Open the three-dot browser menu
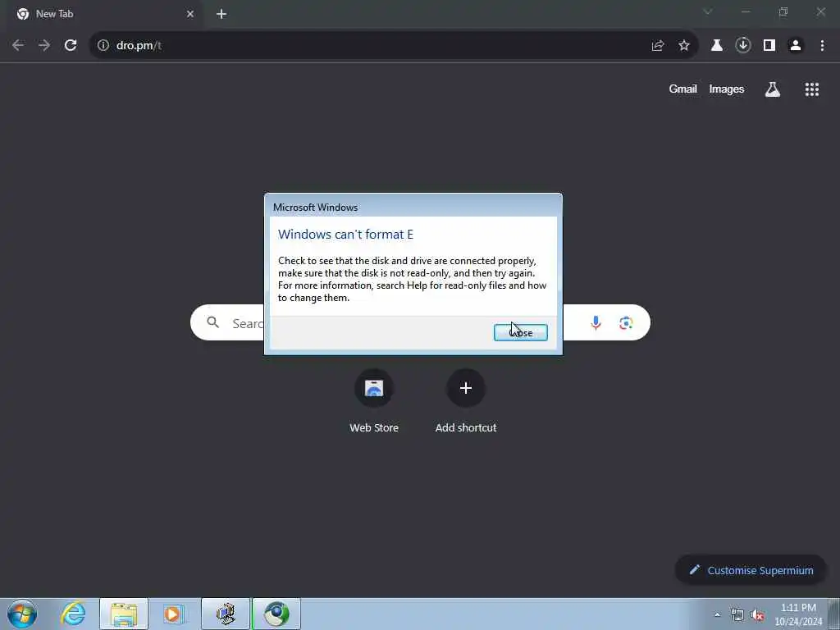 pyautogui.click(x=822, y=46)
